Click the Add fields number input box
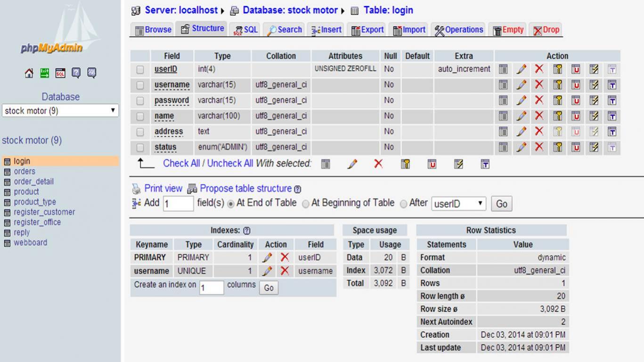 [x=178, y=204]
